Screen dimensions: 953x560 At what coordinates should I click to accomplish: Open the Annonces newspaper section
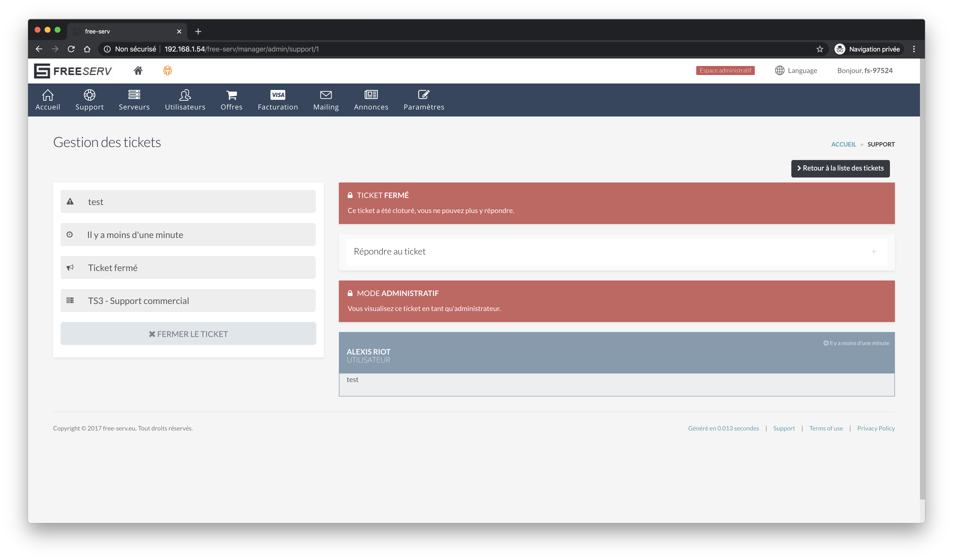coord(371,100)
